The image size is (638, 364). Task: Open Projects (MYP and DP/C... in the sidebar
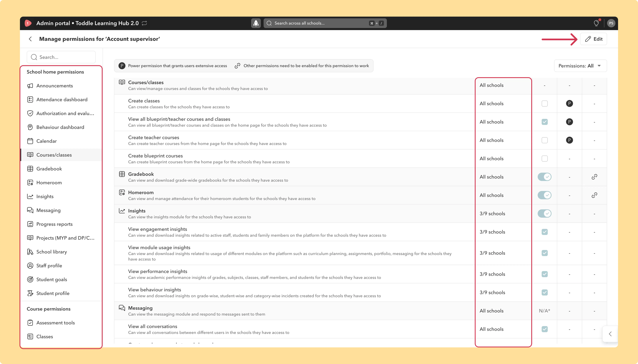pos(61,238)
